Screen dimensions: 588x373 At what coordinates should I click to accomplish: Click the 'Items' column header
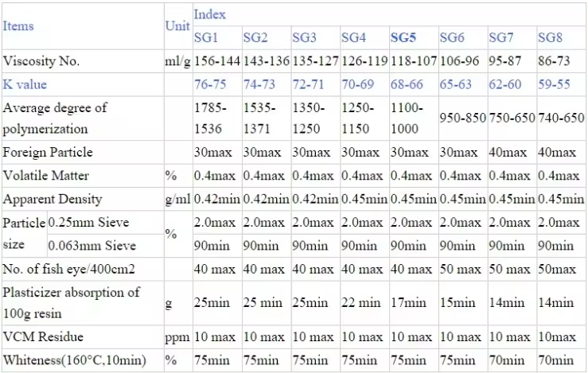click(18, 26)
